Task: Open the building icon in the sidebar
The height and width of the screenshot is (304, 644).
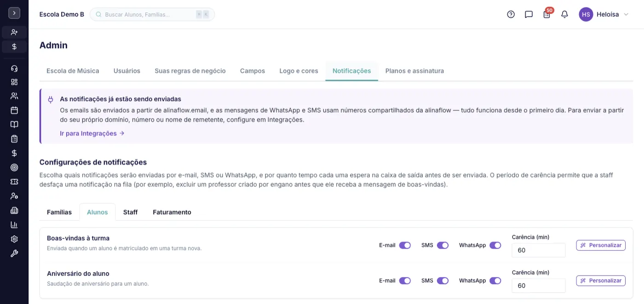Action: pos(14,210)
